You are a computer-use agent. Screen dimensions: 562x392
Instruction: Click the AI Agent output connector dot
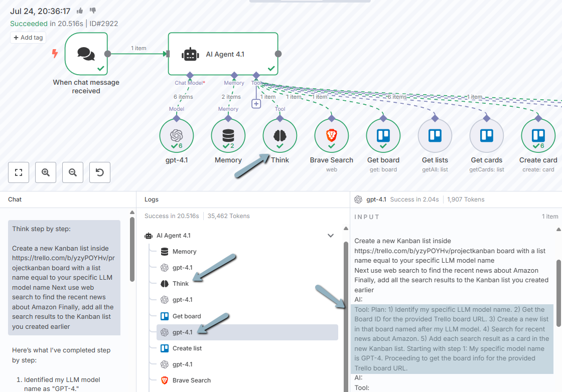278,54
